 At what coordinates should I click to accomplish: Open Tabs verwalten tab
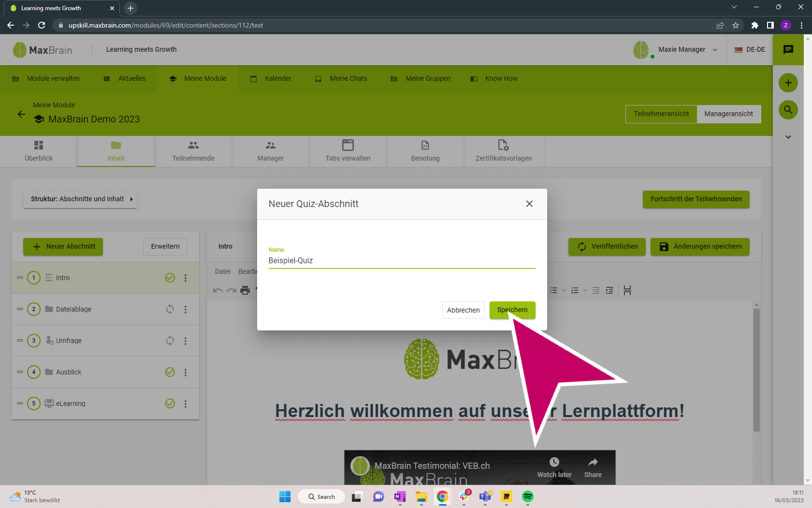coord(348,151)
